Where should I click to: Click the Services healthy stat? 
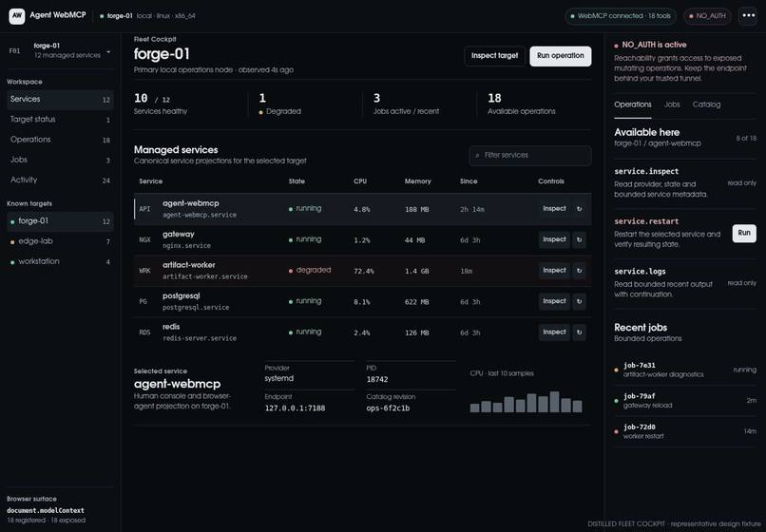(x=161, y=104)
